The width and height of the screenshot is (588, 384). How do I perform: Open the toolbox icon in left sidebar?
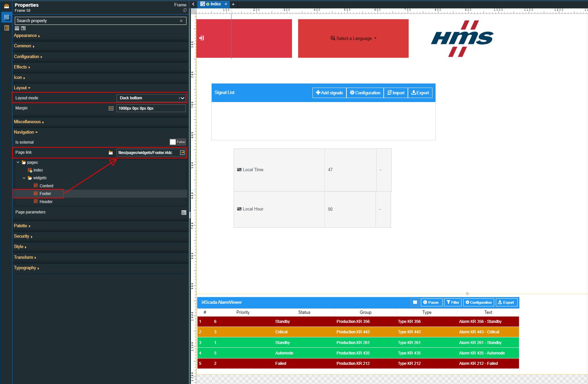tap(6, 6)
